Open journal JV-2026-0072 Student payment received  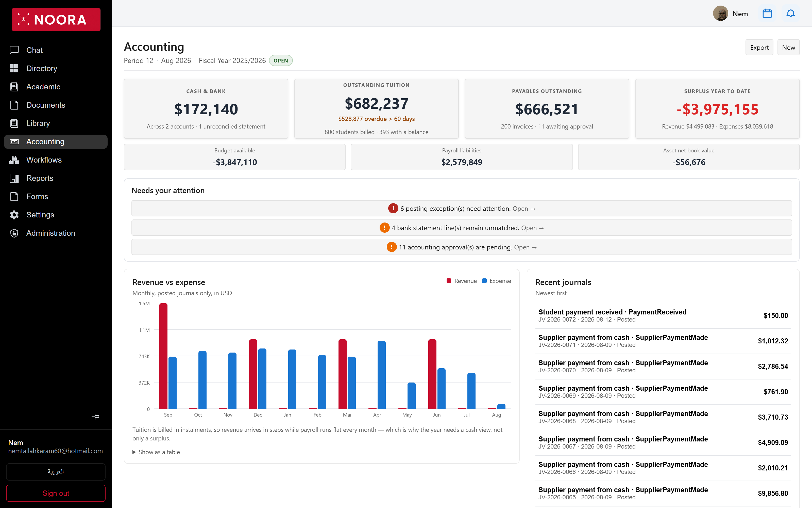(663, 315)
